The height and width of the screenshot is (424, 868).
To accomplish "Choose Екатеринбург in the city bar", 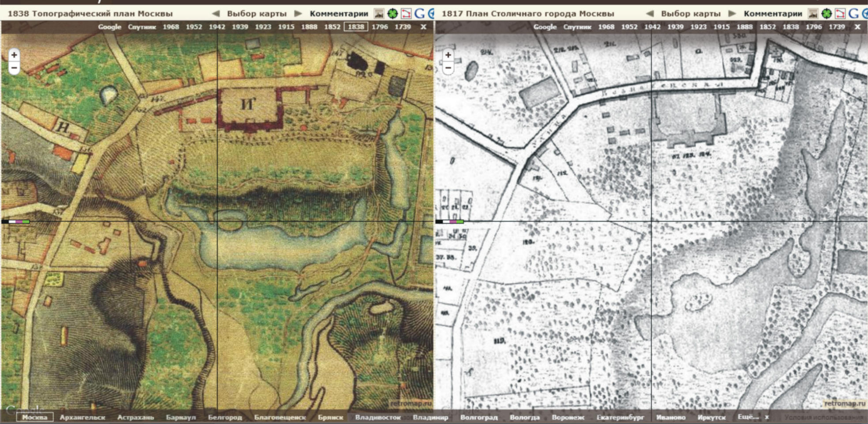I will 621,417.
